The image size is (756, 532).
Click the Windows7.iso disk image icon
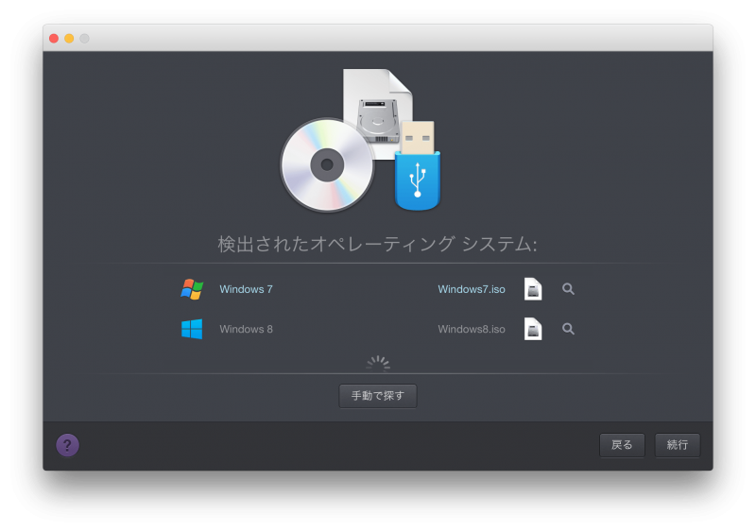point(533,289)
